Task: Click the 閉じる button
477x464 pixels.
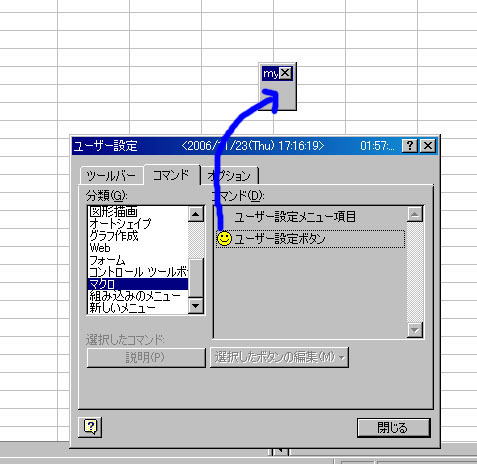Action: (393, 428)
